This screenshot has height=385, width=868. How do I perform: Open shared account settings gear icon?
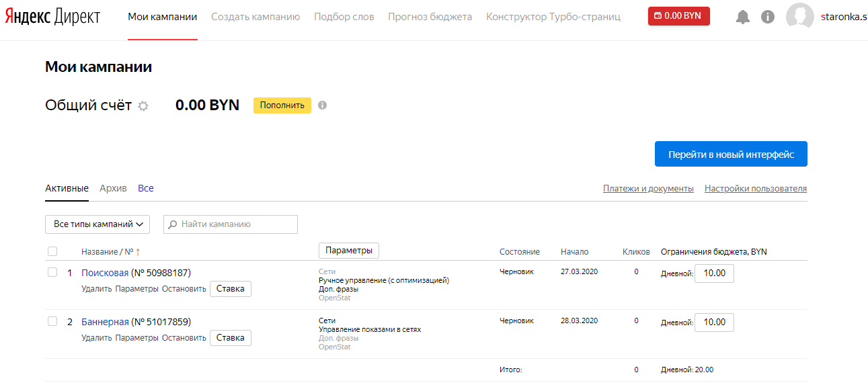coord(143,106)
